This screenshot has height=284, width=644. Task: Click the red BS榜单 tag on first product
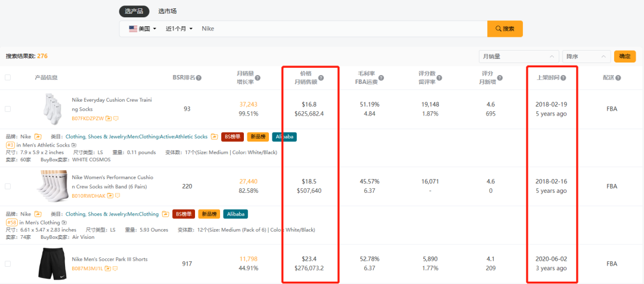232,136
